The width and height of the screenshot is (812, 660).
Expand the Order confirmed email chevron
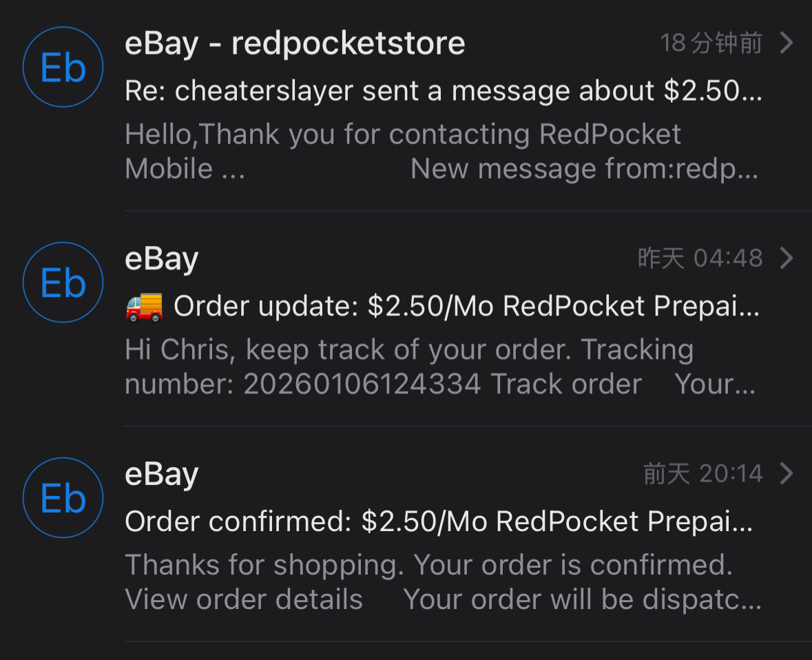(787, 473)
